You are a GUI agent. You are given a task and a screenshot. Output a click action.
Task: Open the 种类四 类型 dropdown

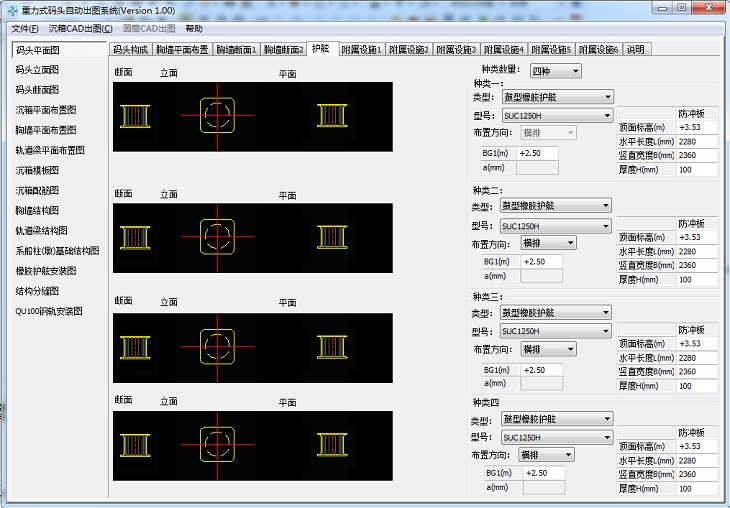click(557, 419)
